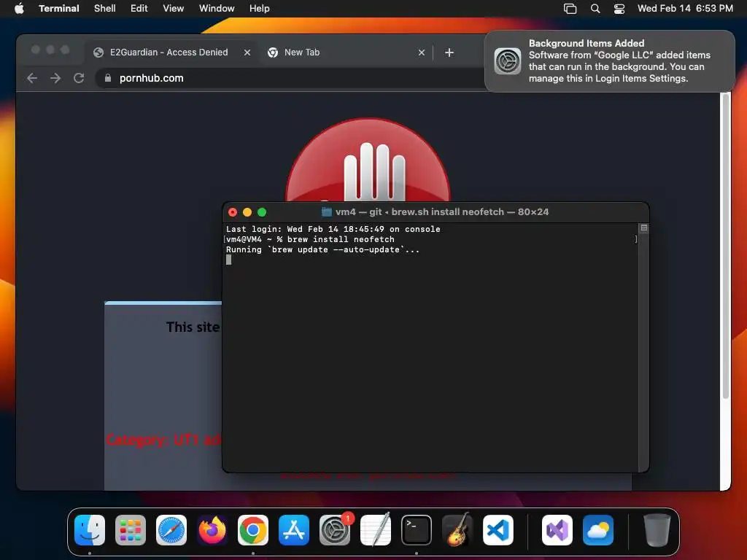Zoom the Terminal window with green button
747x560 pixels.
coord(262,212)
